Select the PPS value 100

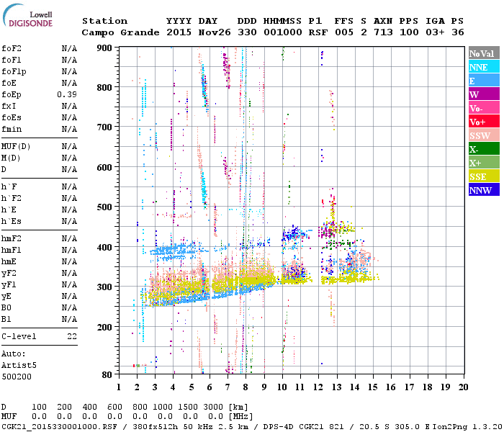coord(409,32)
